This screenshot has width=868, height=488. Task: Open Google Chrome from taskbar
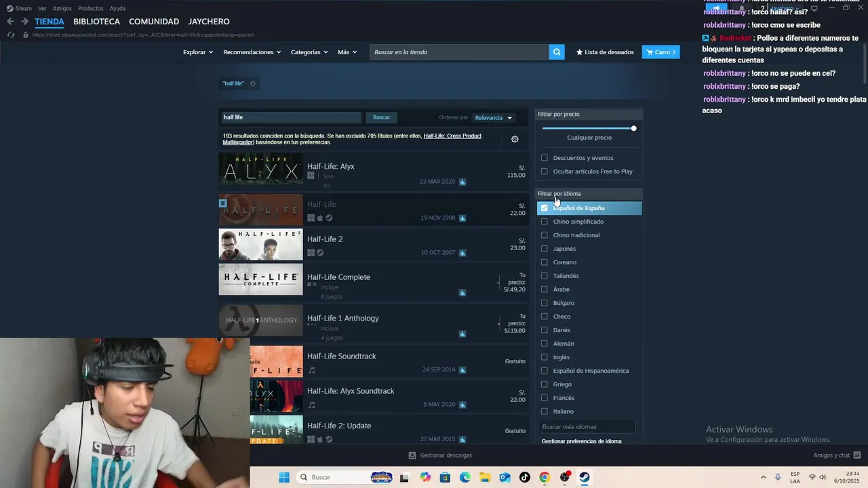(x=544, y=477)
